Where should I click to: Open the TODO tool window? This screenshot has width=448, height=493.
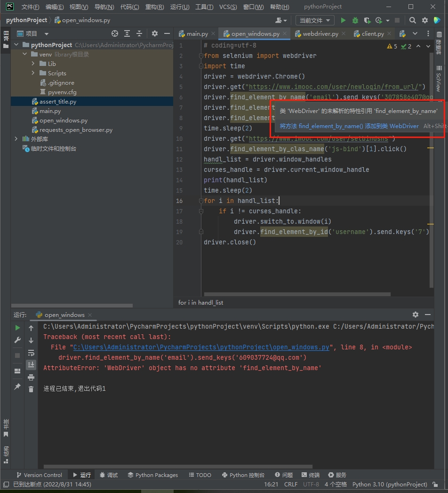point(200,475)
